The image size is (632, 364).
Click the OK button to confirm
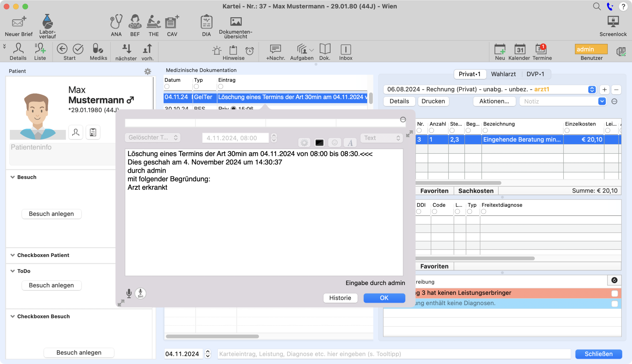point(384,298)
